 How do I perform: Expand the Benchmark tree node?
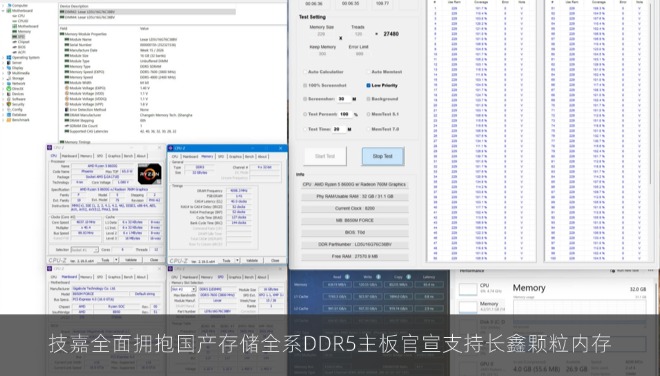[x=3, y=120]
